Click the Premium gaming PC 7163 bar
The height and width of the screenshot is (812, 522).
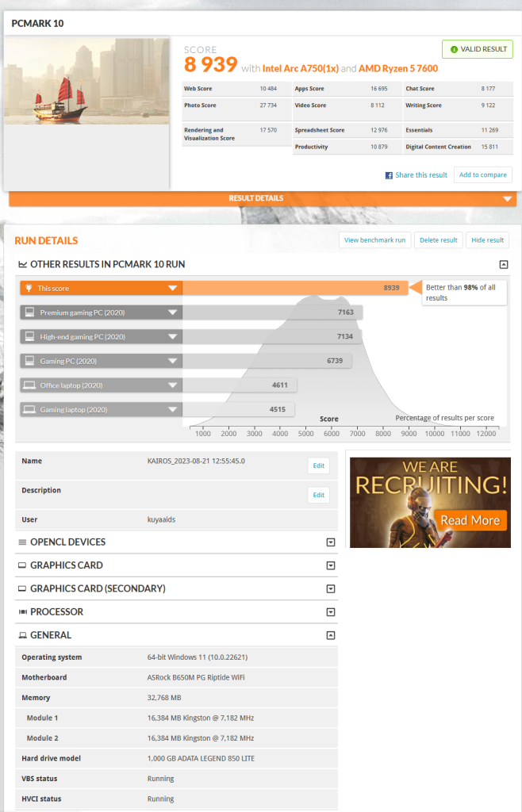pyautogui.click(x=272, y=312)
